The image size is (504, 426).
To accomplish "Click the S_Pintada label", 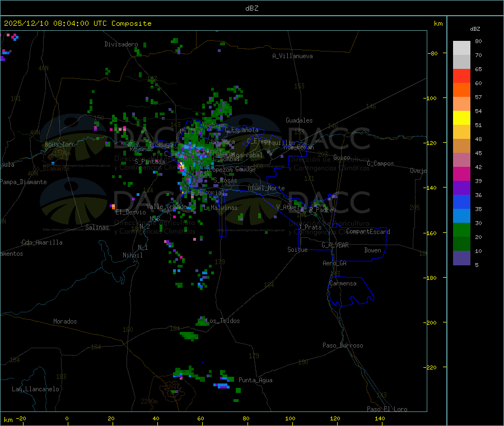I will 150,162.
